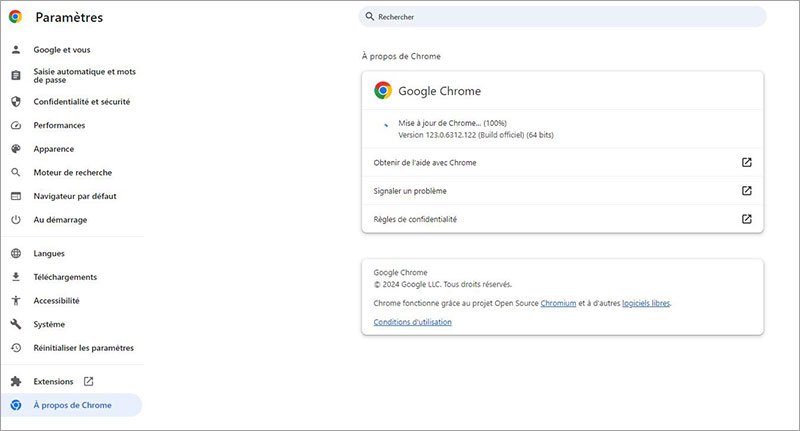This screenshot has height=431, width=800.
Task: Click the Système wrench icon
Action: tap(15, 324)
